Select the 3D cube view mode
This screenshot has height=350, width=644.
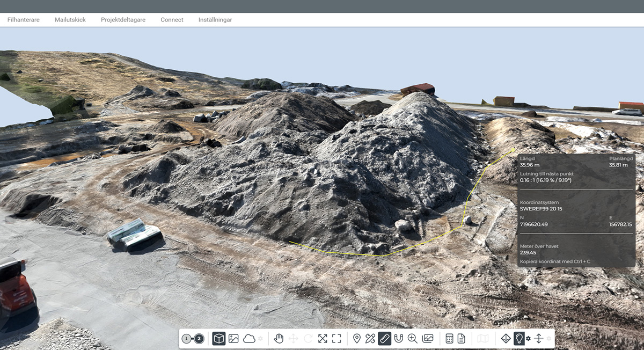tap(219, 339)
